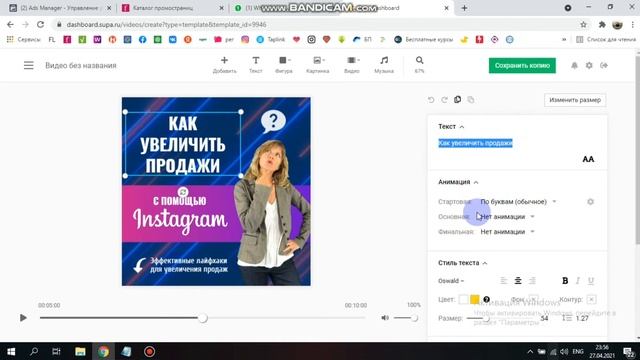This screenshot has width=640, height=360.
Task: Click the exit arrow icon in header
Action: pos(604,65)
